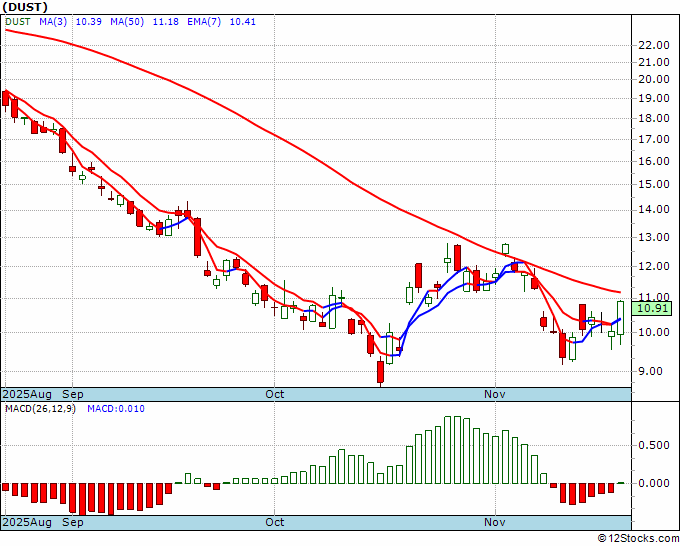
Task: Click the MA(50) value 11.18
Action: click(x=166, y=22)
